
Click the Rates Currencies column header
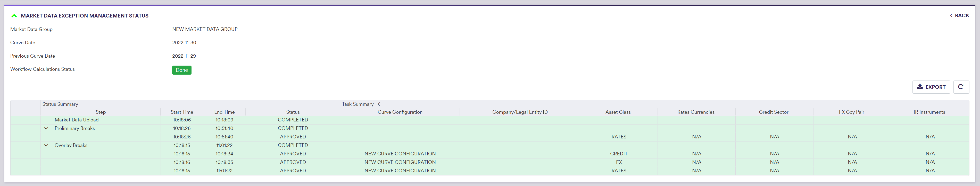695,112
